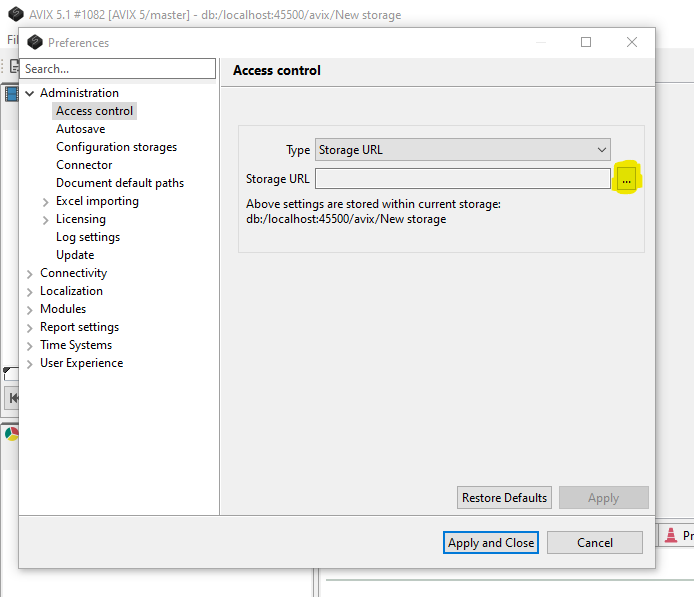The image size is (694, 597).
Task: Open Configuration storages settings
Action: coord(116,147)
